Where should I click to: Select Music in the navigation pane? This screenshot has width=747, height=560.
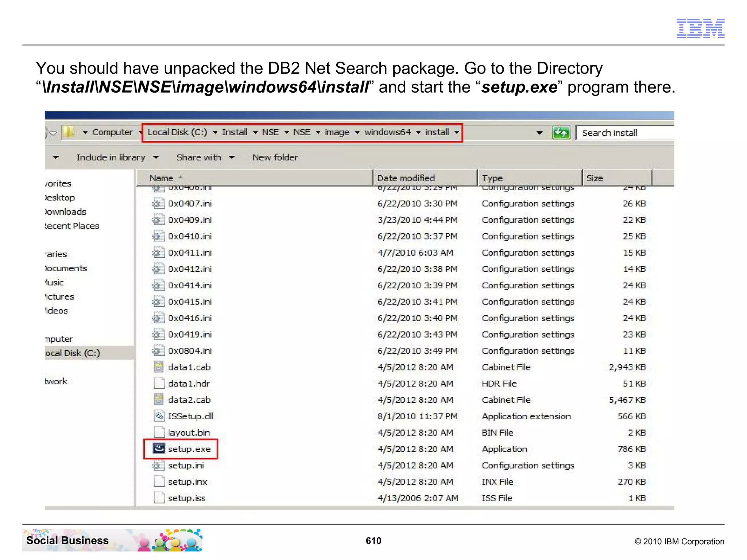click(54, 282)
